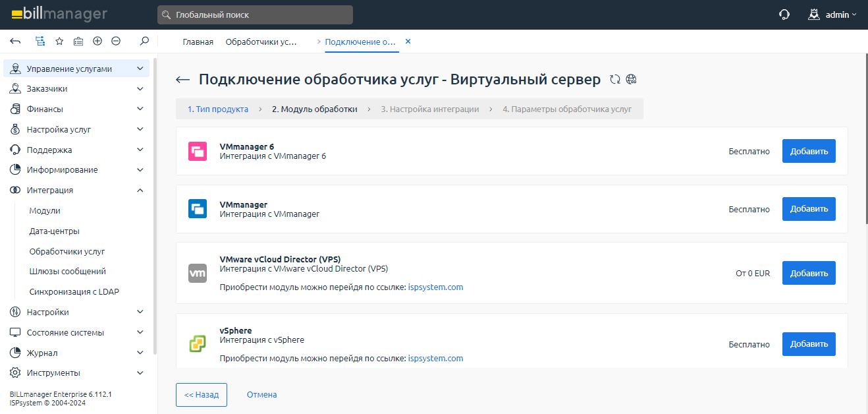Collapse the sidebar with the back arrow icon
The width and height of the screenshot is (868, 414).
click(15, 41)
